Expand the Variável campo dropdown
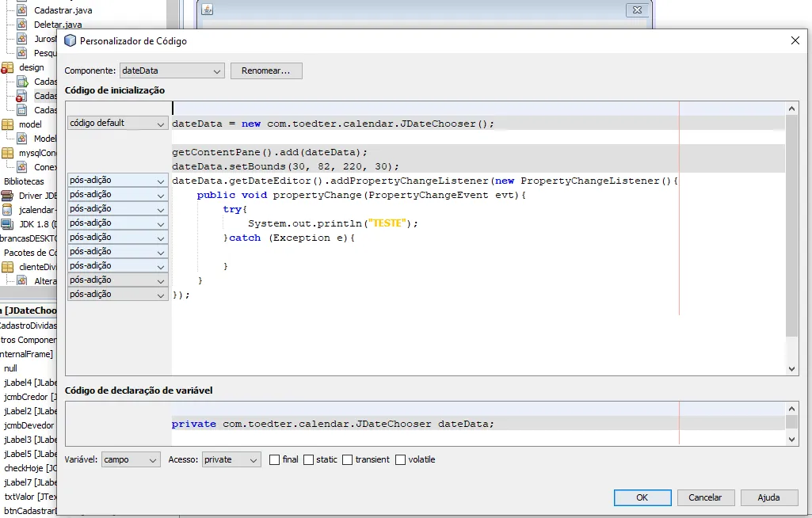The width and height of the screenshot is (812, 518). [x=131, y=459]
